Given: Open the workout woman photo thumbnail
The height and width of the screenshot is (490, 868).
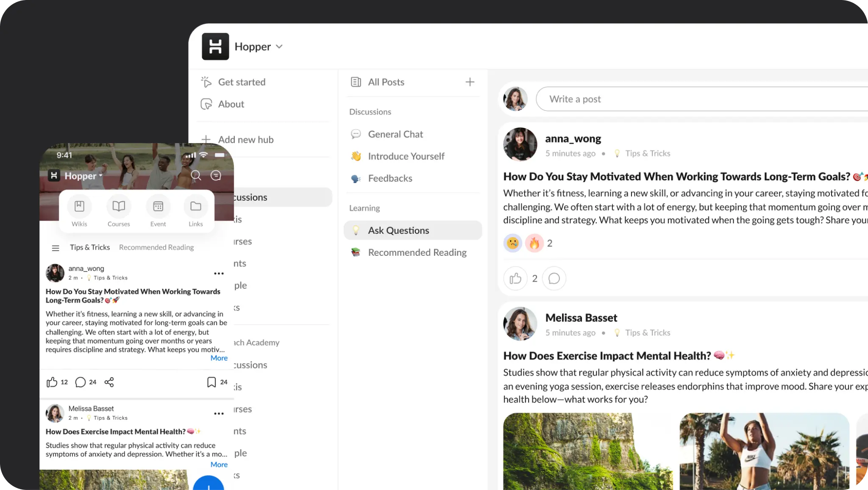Looking at the screenshot, I should tap(764, 451).
